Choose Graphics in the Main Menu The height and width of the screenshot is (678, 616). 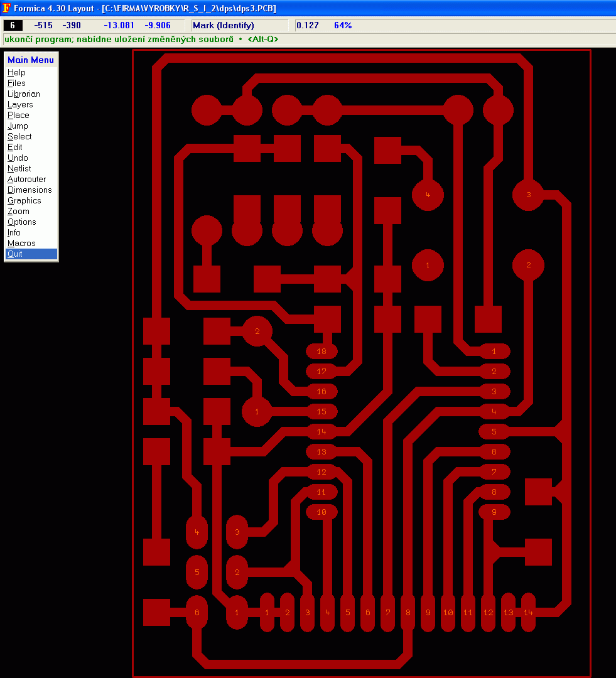tap(24, 201)
